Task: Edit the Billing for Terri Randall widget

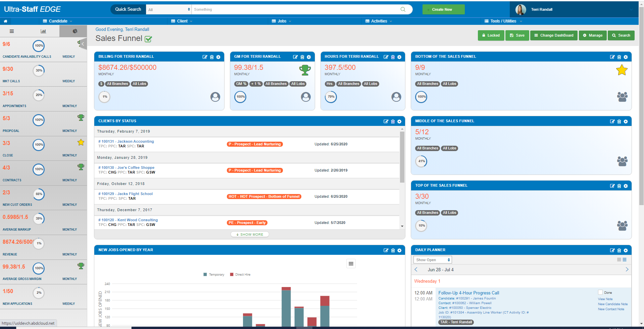Action: (x=205, y=57)
